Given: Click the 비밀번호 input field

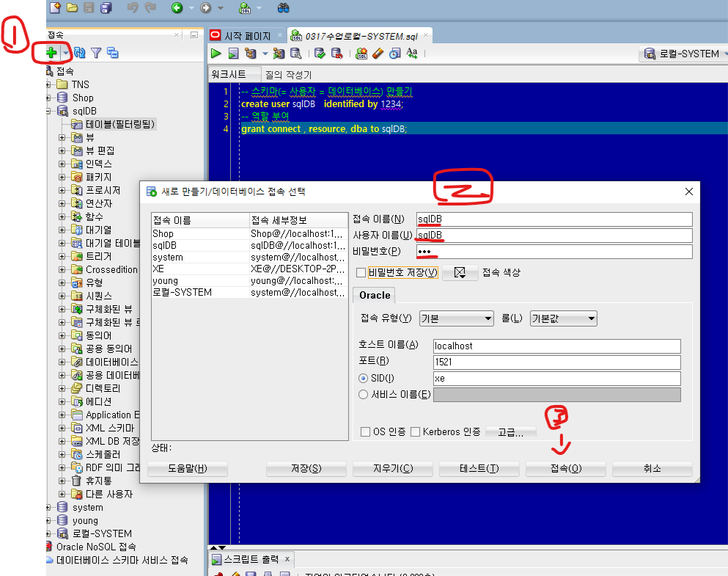Looking at the screenshot, I should 554,252.
